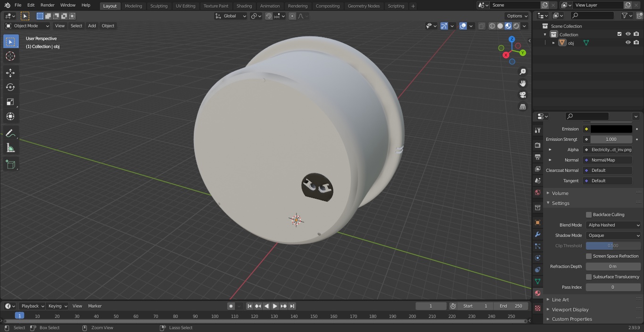The width and height of the screenshot is (644, 332).
Task: Open the Global orientation dropdown
Action: click(x=231, y=16)
